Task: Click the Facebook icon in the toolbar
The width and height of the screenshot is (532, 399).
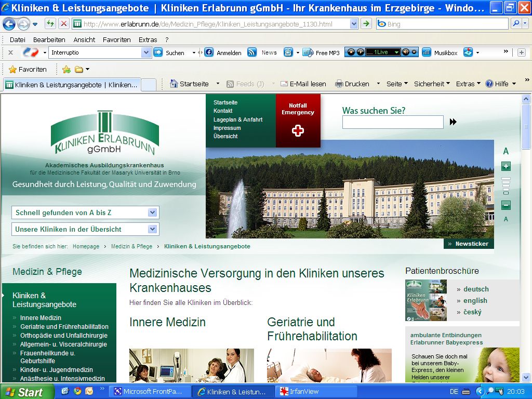Action: point(209,52)
